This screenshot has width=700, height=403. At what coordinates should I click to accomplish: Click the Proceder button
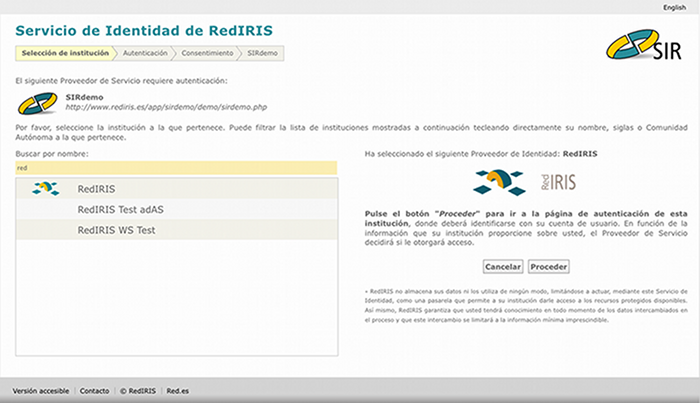tap(549, 266)
